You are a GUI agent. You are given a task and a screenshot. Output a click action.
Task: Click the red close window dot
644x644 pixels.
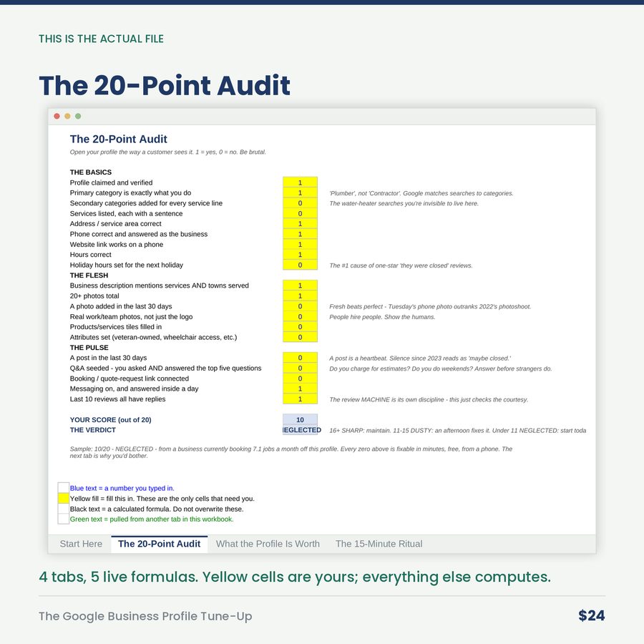point(57,116)
